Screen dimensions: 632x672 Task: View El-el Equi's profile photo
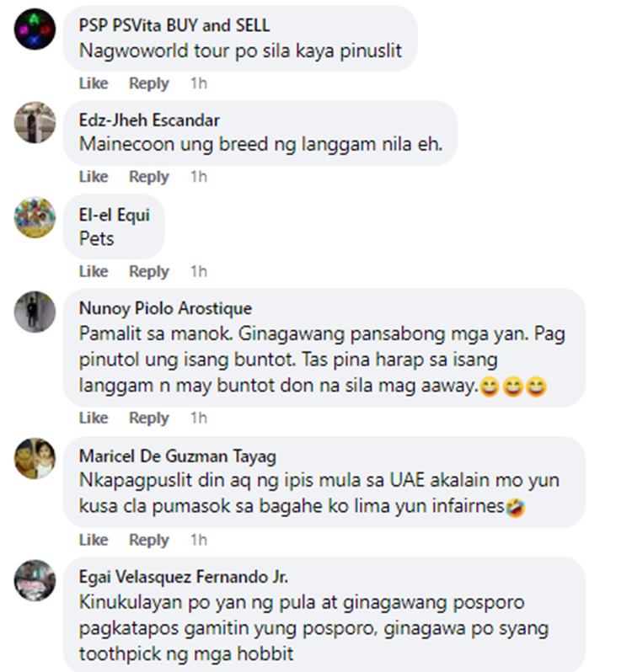pyautogui.click(x=35, y=217)
